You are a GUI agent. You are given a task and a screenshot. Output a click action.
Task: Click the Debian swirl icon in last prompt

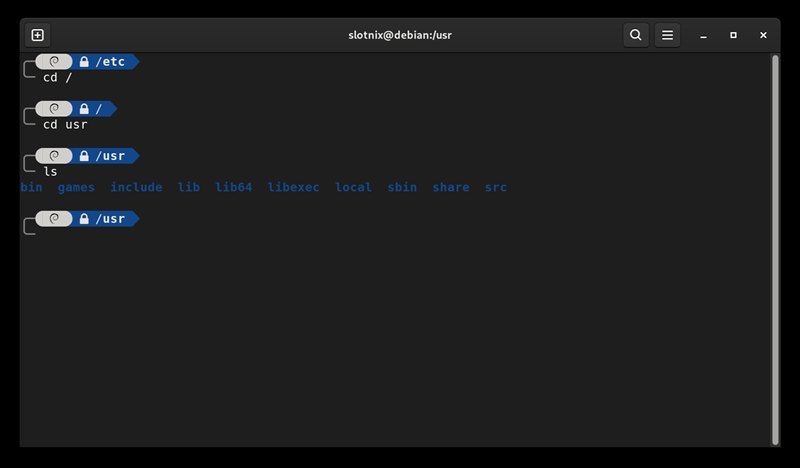click(x=54, y=218)
